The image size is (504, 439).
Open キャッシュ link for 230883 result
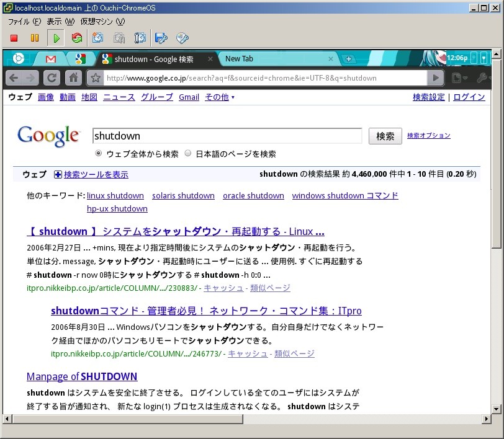pos(223,288)
